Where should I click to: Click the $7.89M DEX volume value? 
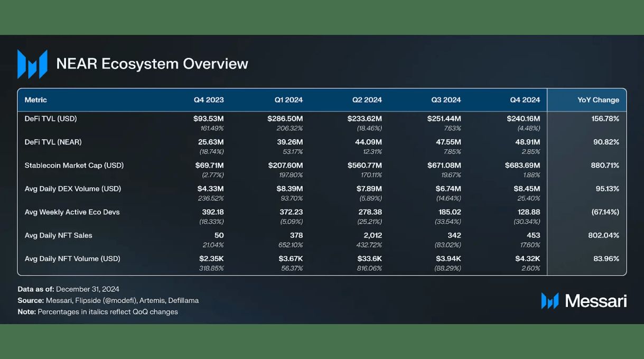pos(369,189)
